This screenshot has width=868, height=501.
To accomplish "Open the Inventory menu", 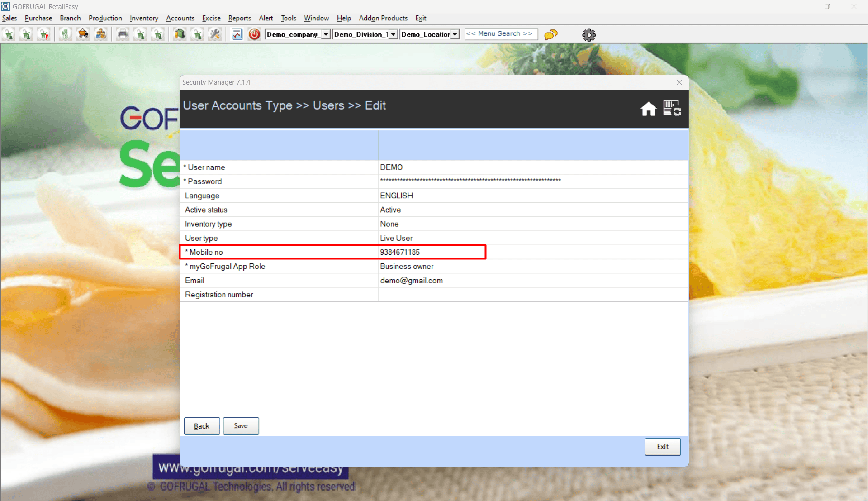I will 144,18.
